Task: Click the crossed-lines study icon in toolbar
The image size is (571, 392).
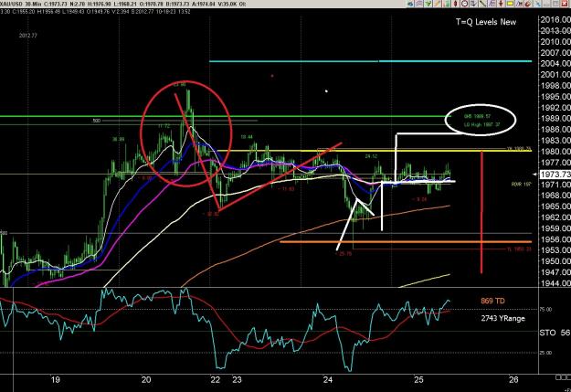Action: point(418,4)
